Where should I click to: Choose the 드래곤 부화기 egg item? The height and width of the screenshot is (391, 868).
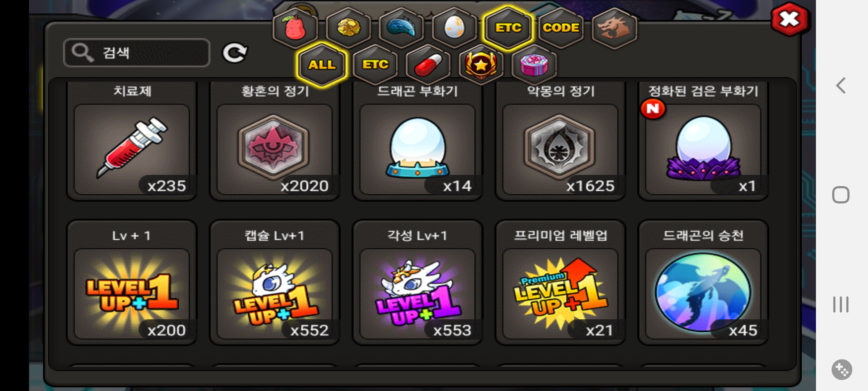418,141
